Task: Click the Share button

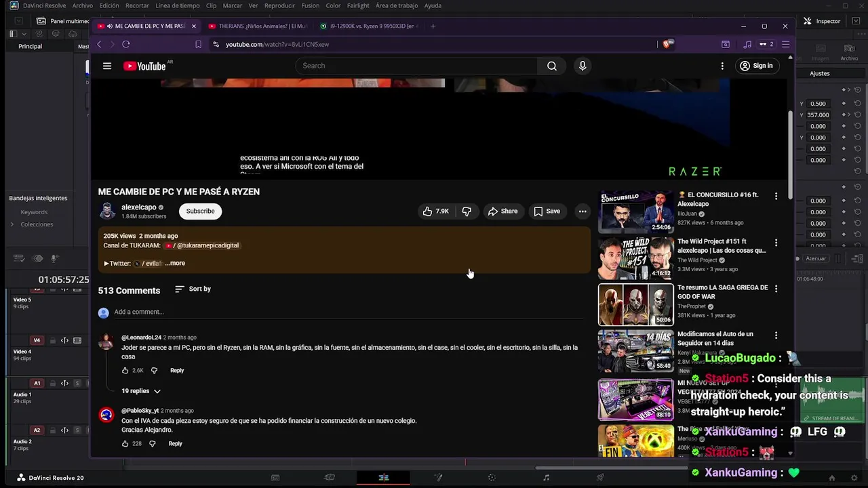Action: pos(502,211)
